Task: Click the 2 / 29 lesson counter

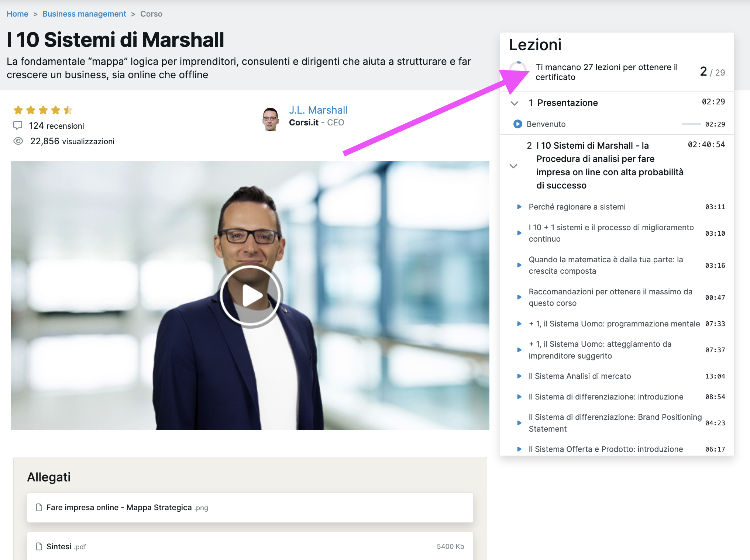Action: coord(712,72)
